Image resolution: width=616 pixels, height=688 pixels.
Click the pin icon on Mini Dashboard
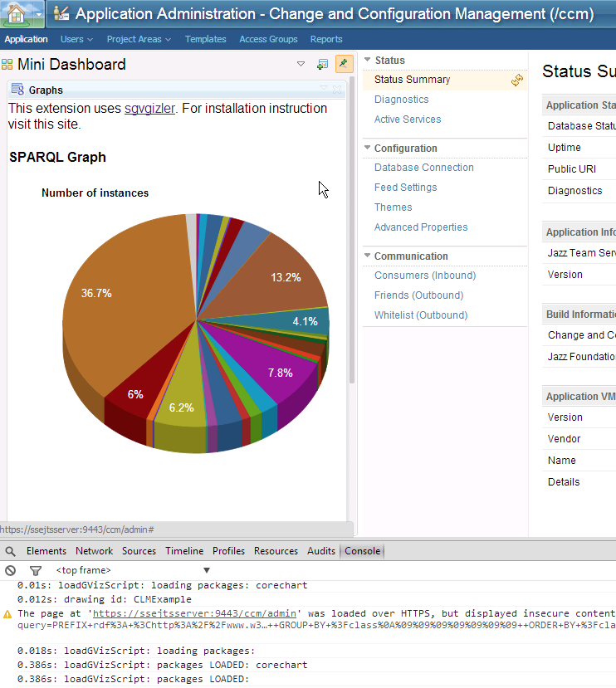point(344,64)
